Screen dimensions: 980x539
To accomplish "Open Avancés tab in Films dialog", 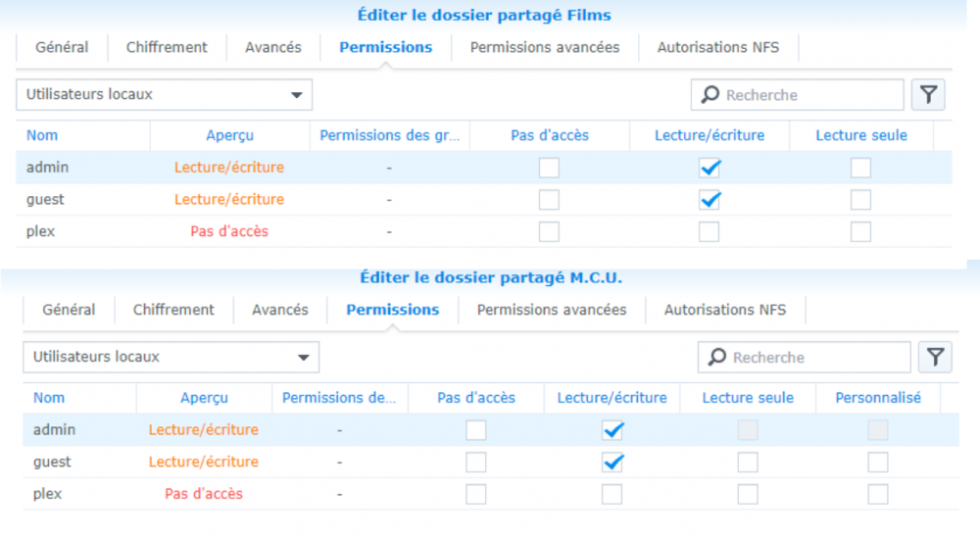I will click(x=272, y=47).
